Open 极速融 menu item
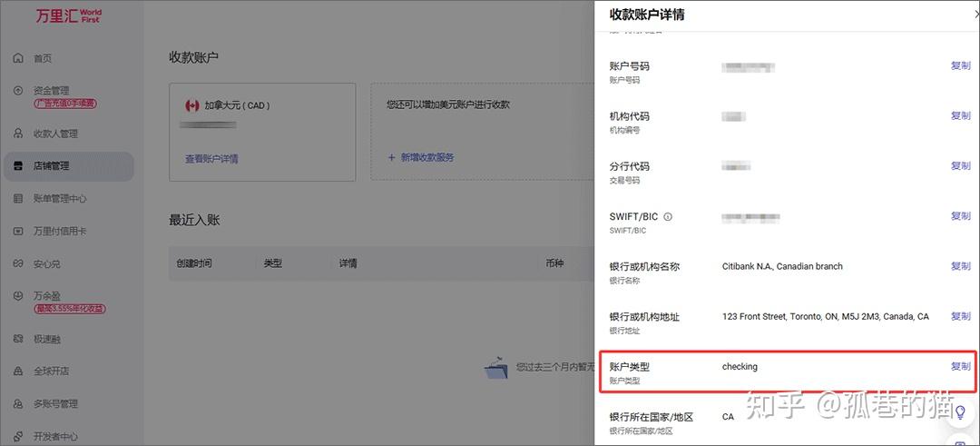Screen dimensions: 980x446 pyautogui.click(x=47, y=339)
